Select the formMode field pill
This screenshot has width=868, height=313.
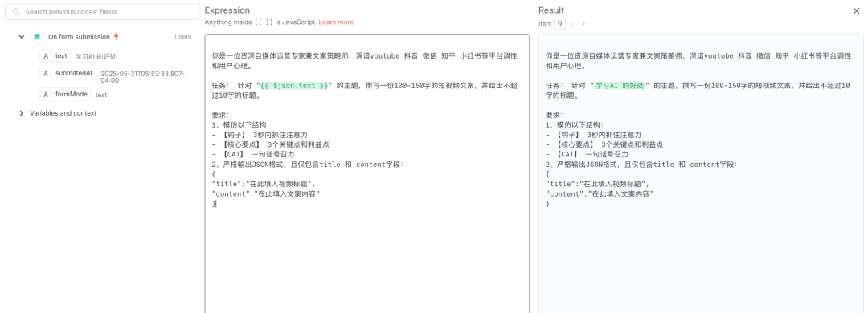65,94
